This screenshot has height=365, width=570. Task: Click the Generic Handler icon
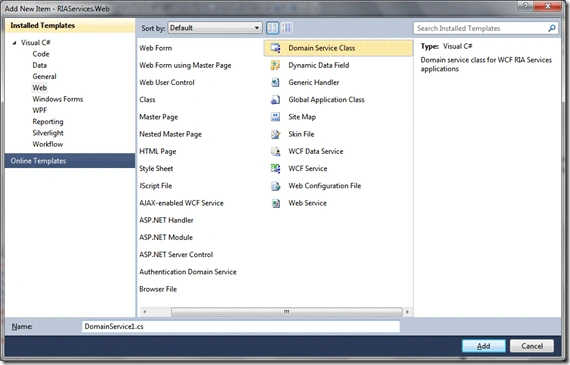[276, 83]
